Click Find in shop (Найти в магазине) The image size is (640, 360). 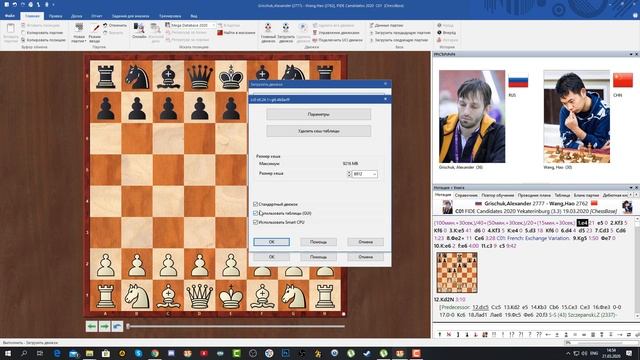point(236,33)
